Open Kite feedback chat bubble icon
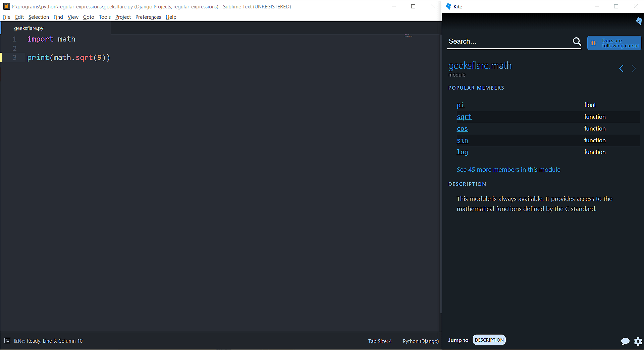The height and width of the screenshot is (350, 644). [x=625, y=341]
